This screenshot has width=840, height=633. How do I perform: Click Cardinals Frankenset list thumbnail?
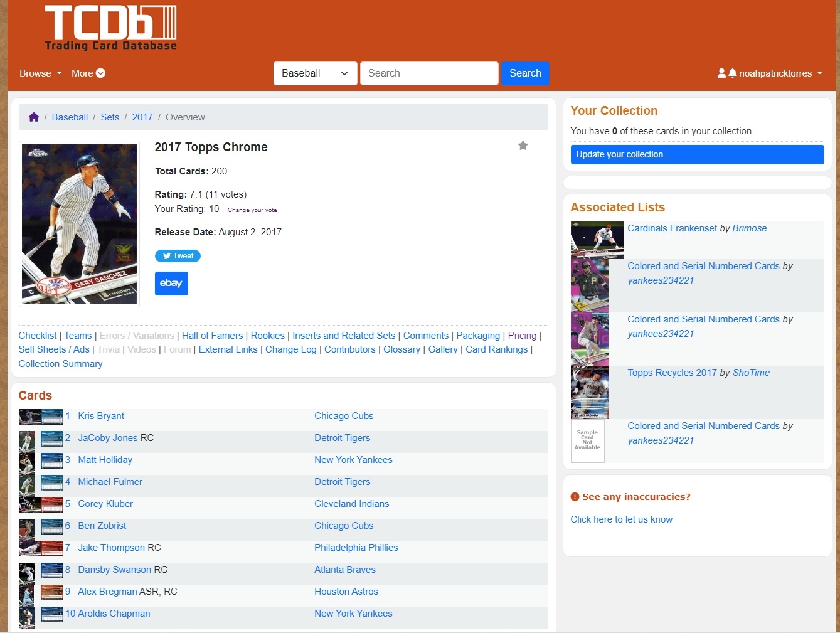pos(597,240)
